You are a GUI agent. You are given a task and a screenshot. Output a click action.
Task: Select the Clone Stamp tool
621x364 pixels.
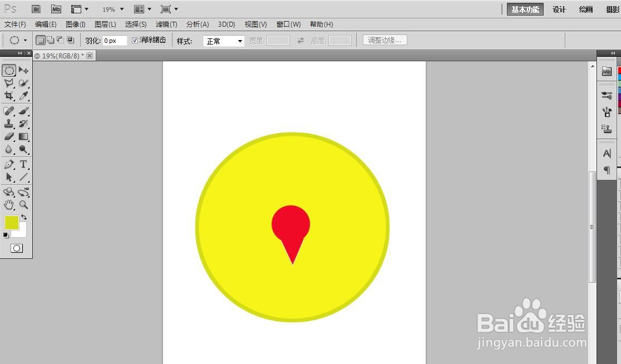9,124
